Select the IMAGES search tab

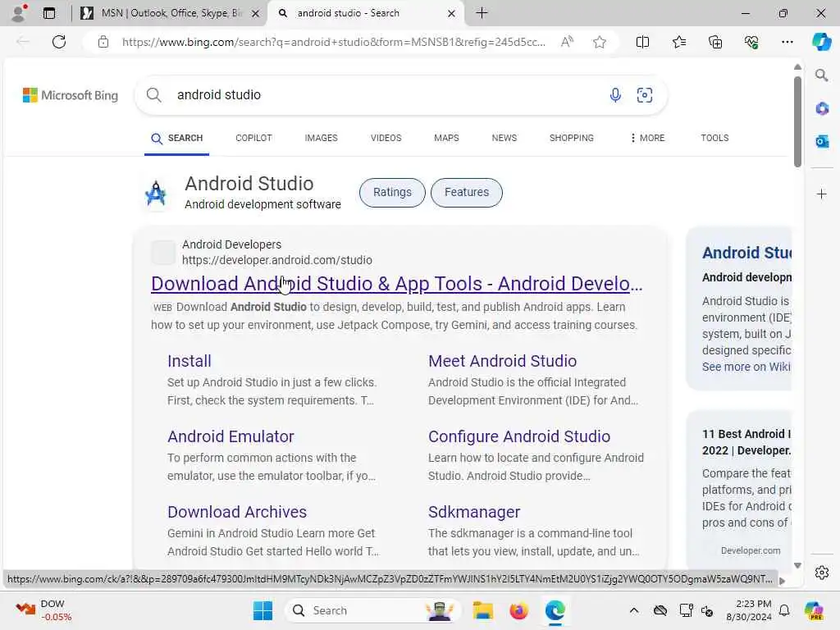click(x=321, y=138)
